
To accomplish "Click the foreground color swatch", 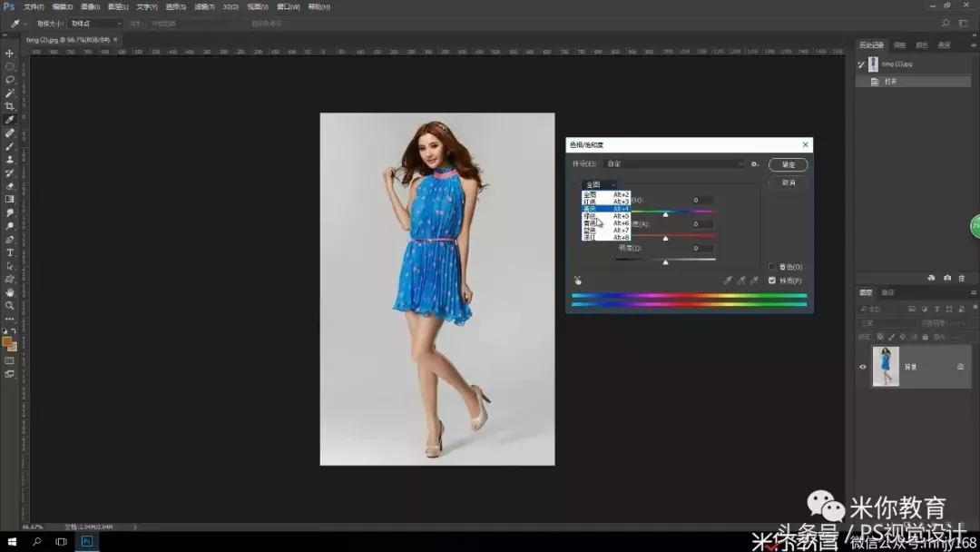I will coord(7,342).
